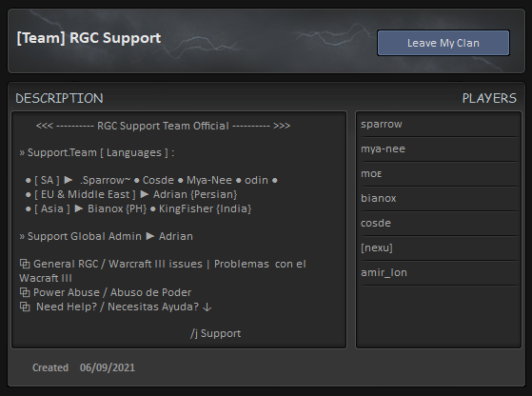Select player sparrow in the list
This screenshot has height=396, width=532.
click(440, 125)
